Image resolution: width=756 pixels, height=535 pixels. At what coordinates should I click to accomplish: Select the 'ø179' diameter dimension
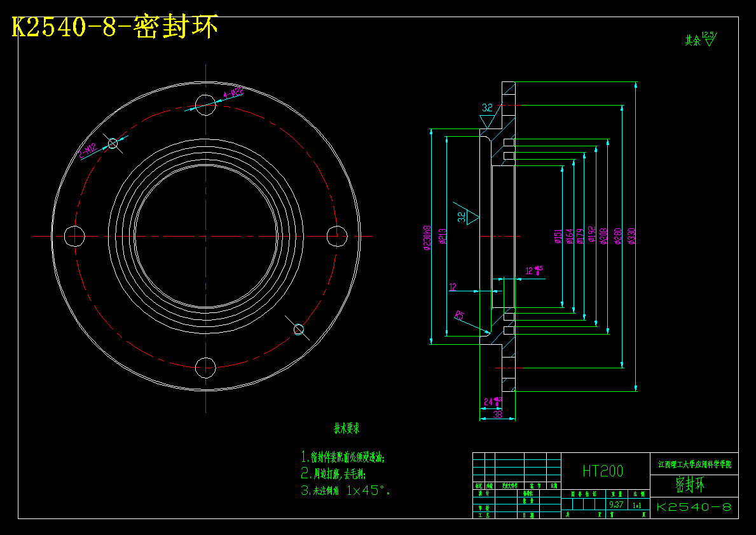581,236
